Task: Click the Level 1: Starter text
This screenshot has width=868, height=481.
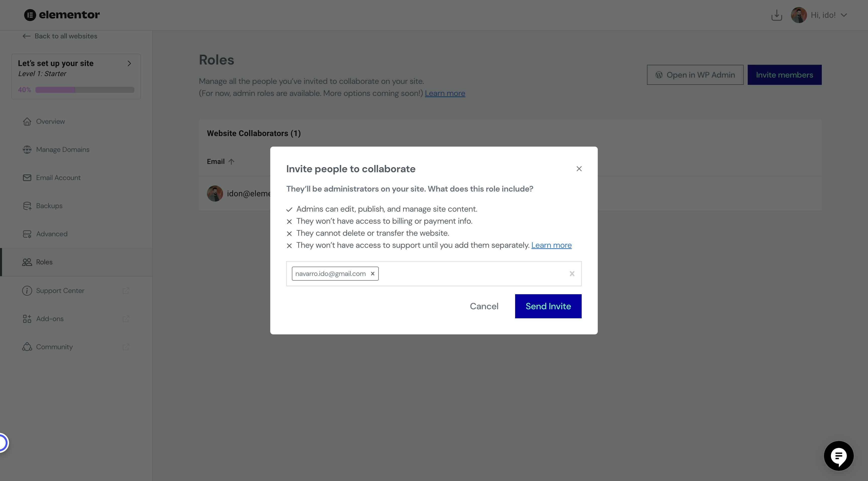Action: tap(42, 74)
